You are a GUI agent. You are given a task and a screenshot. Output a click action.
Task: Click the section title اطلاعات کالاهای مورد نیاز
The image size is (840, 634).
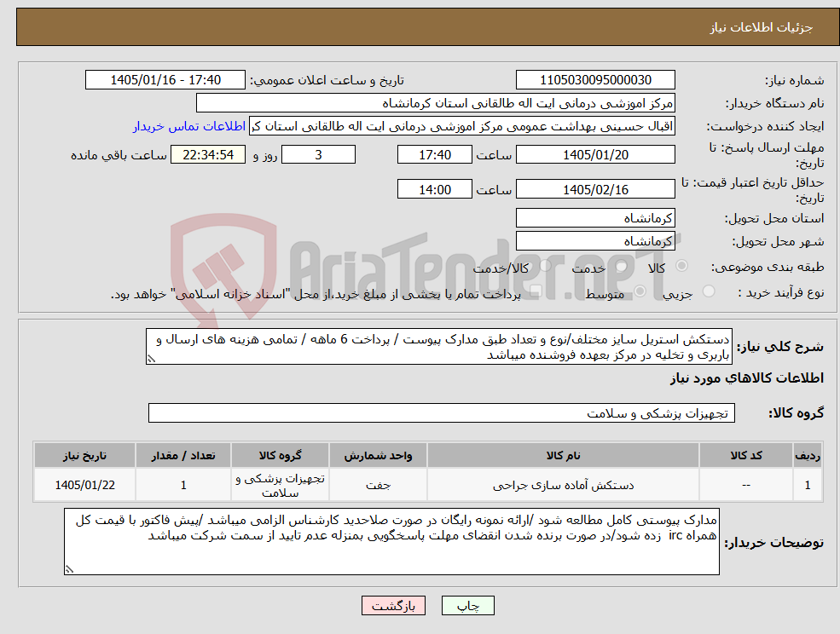coord(746,378)
